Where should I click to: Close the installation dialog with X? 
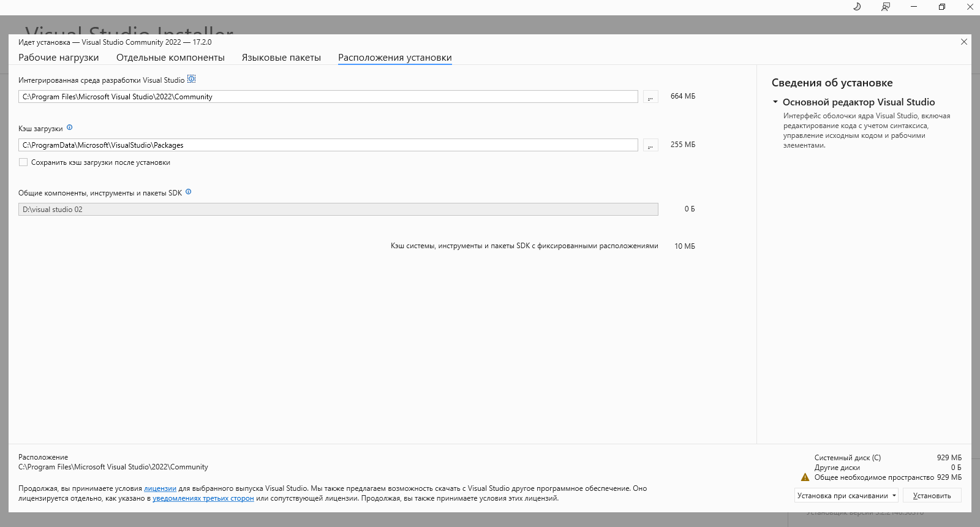point(963,42)
